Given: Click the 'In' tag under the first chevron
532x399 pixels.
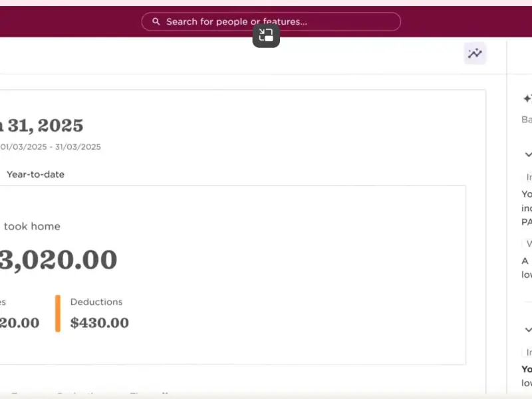Looking at the screenshot, I should [x=528, y=178].
